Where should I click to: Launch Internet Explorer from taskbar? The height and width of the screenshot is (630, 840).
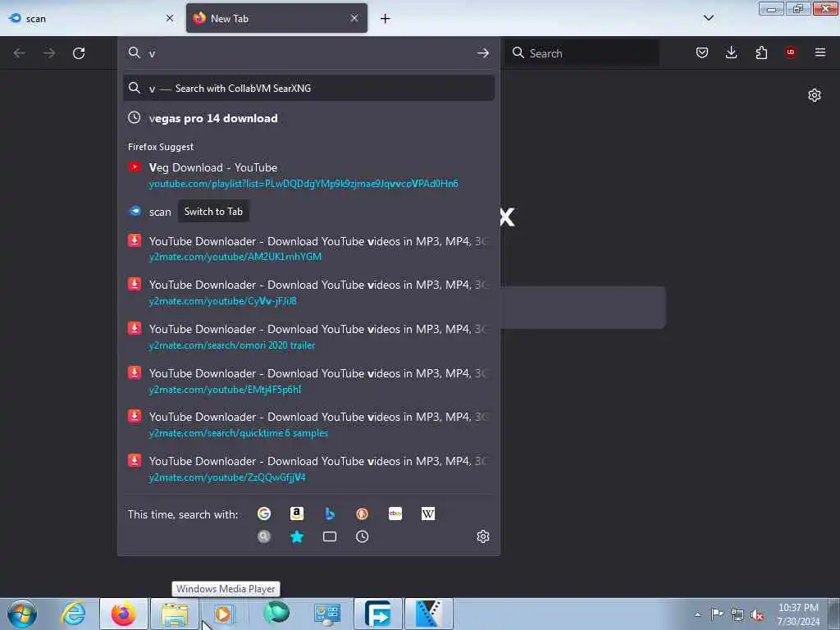tap(73, 614)
